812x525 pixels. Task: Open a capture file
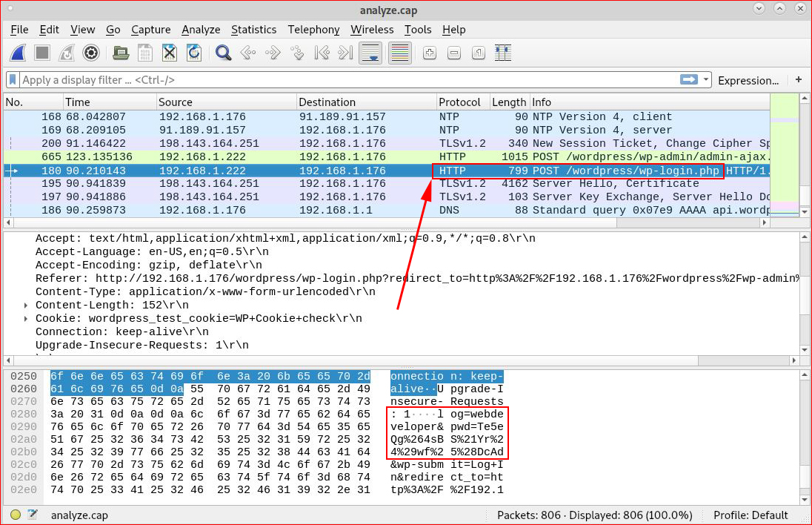121,53
